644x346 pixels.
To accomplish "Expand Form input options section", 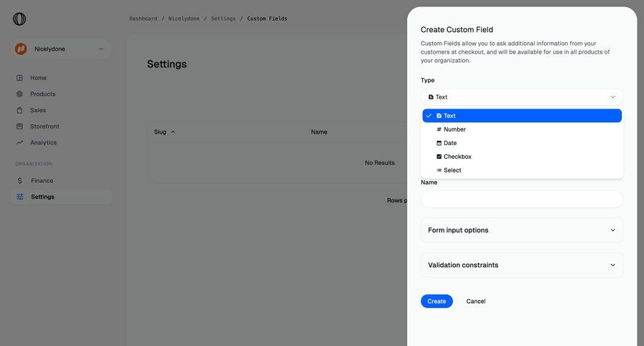I will coord(522,230).
